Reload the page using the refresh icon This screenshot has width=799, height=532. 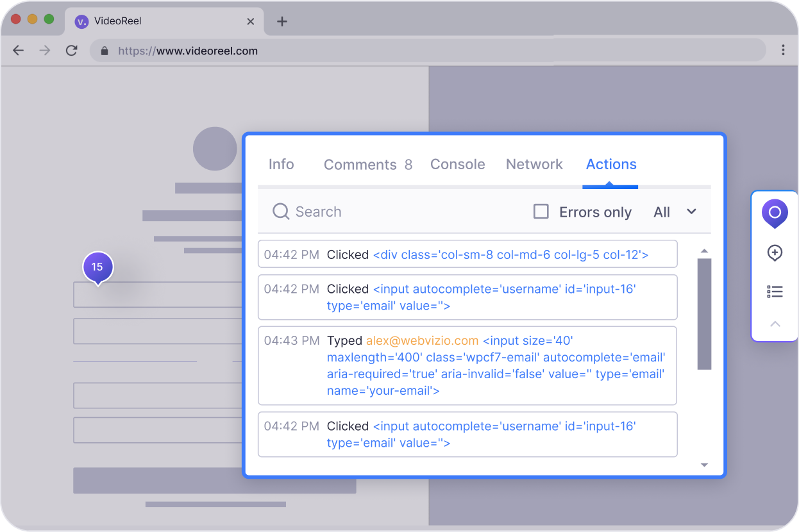coord(71,50)
